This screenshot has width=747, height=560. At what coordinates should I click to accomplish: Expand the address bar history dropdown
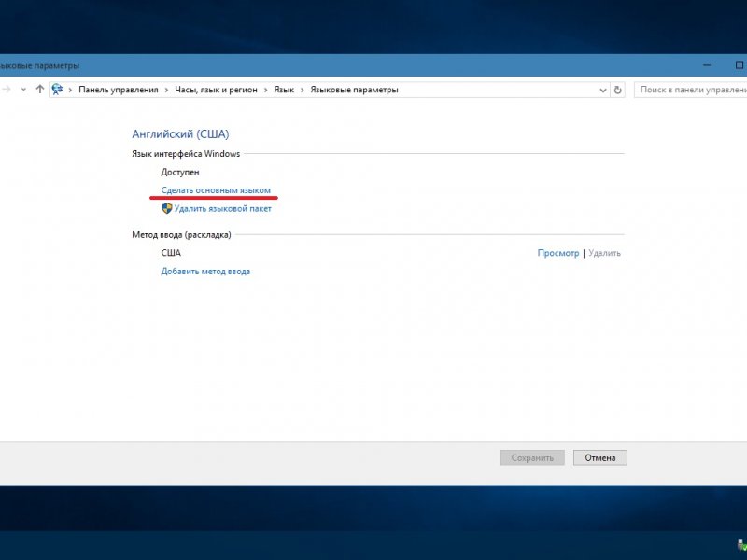602,90
